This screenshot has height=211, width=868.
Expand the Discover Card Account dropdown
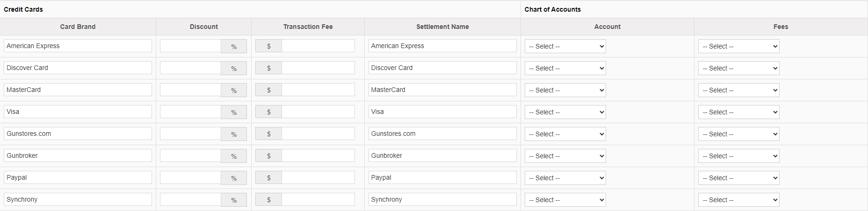tap(565, 68)
